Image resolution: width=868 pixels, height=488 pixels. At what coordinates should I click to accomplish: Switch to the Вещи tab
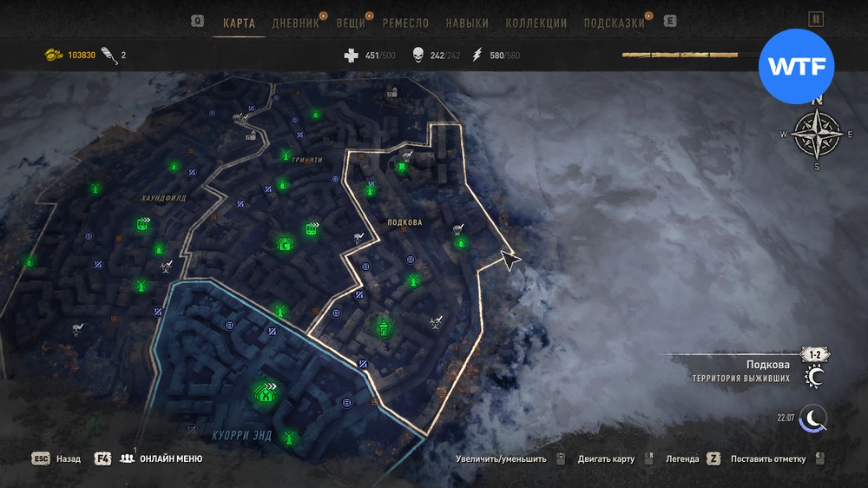point(351,23)
